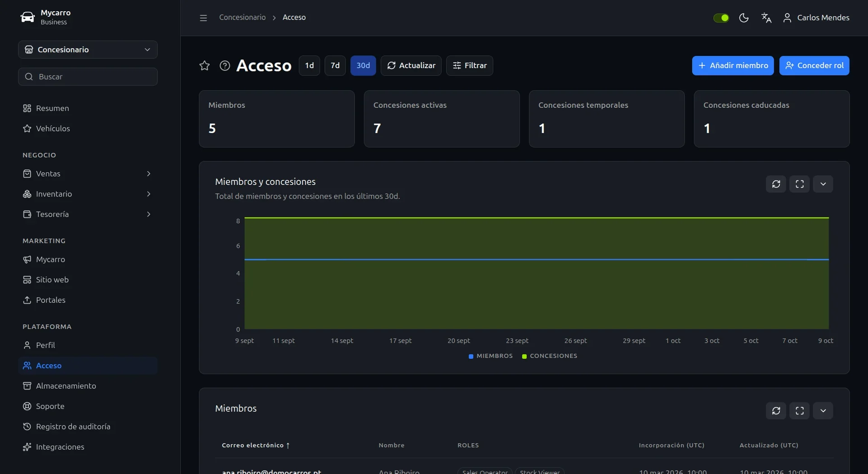Refresh the Miembros table panel
Image resolution: width=868 pixels, height=474 pixels.
776,411
